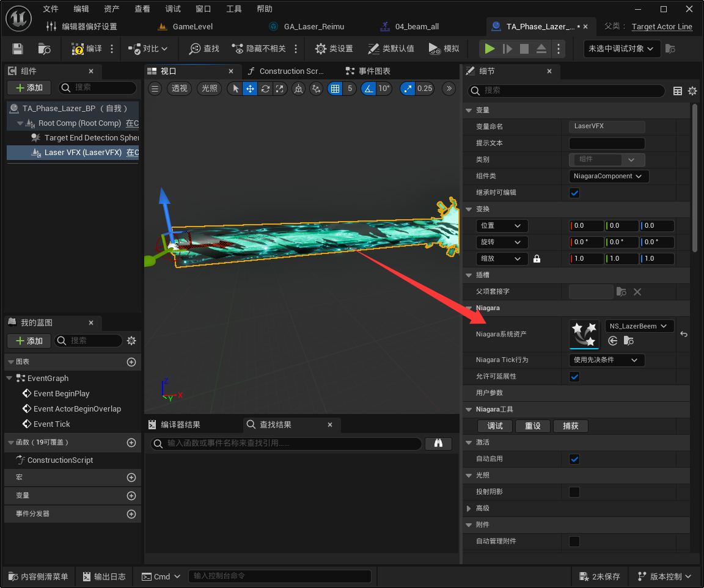This screenshot has width=704, height=588.
Task: Toggle scale snapping in viewport
Action: point(407,89)
